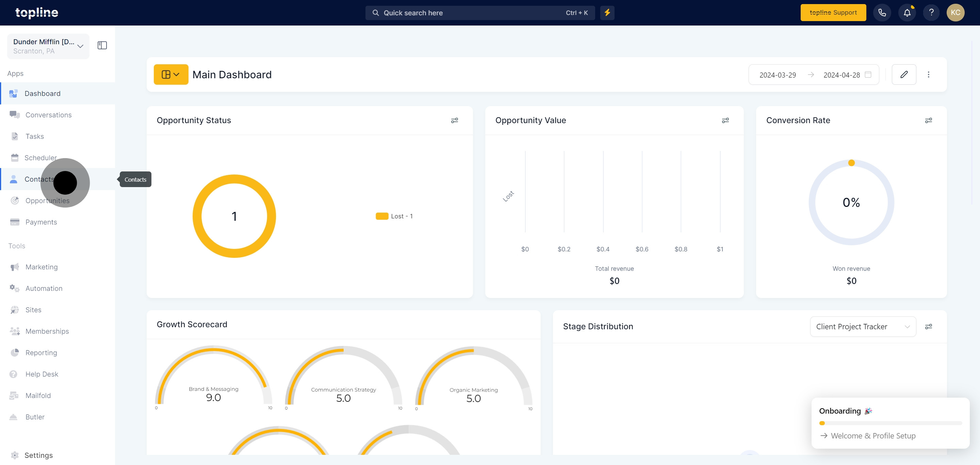Image resolution: width=980 pixels, height=465 pixels.
Task: Open Conversion Rate widget filter settings
Action: [928, 120]
